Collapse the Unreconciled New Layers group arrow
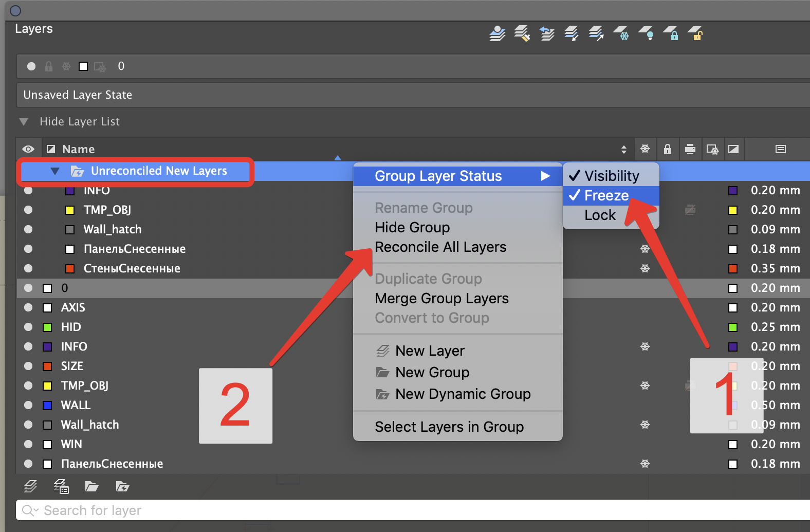The width and height of the screenshot is (810, 532). pos(55,171)
